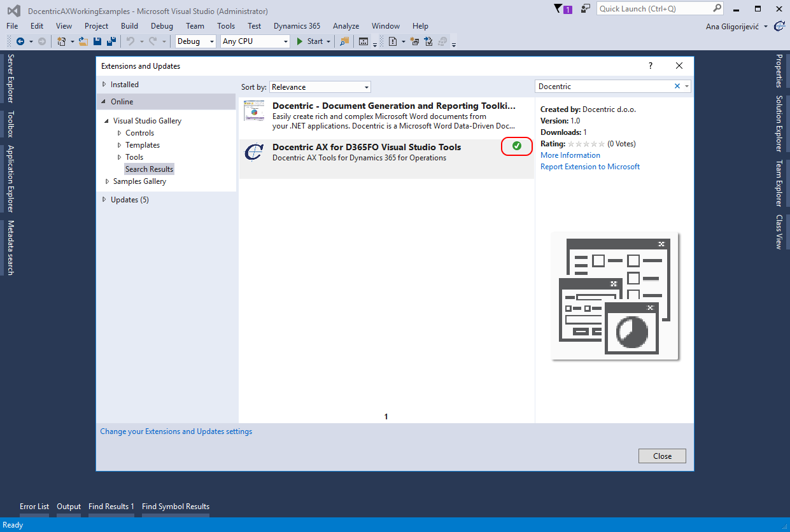Click the Navigate Backward toolbar icon
Viewport: 790px width, 532px height.
pos(20,41)
